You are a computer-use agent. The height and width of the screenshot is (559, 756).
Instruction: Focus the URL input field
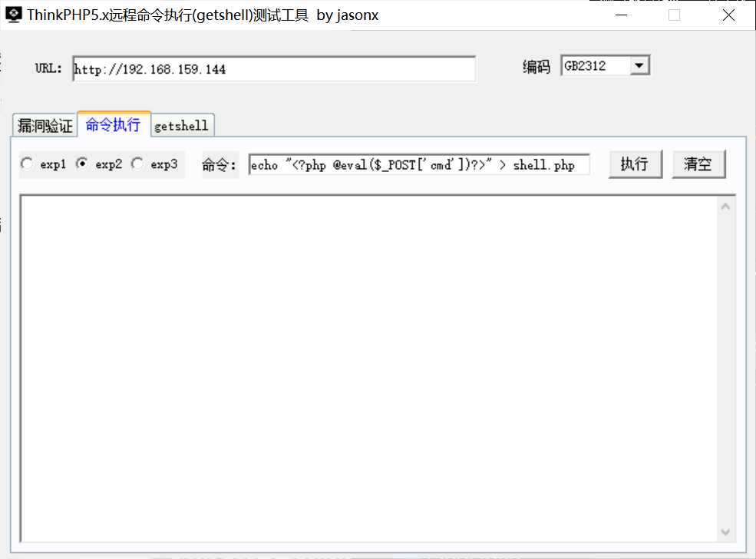274,69
